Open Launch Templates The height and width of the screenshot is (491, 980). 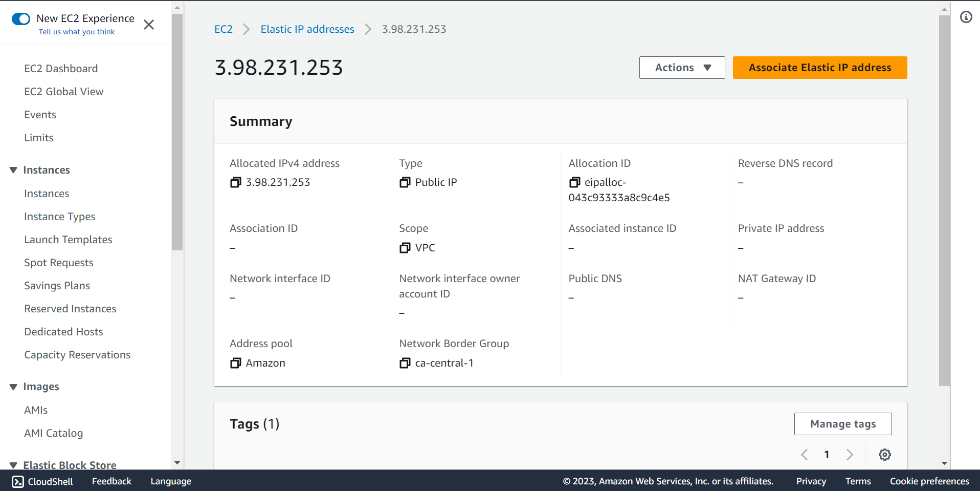(x=68, y=240)
